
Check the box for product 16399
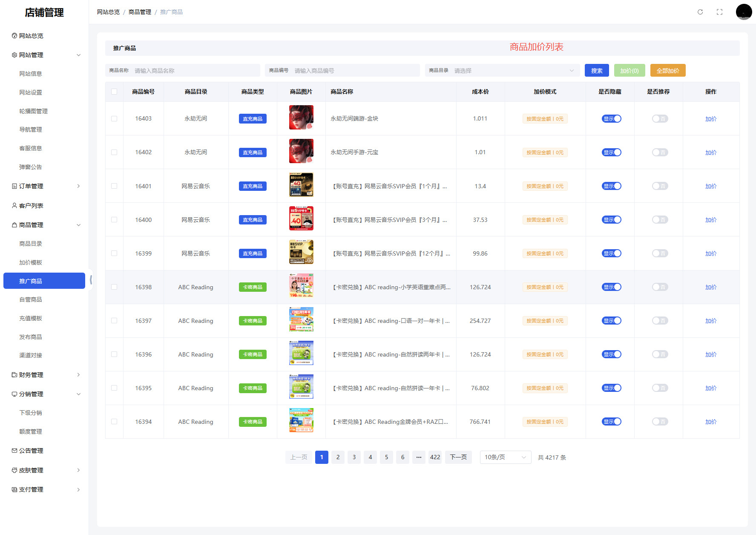click(114, 253)
